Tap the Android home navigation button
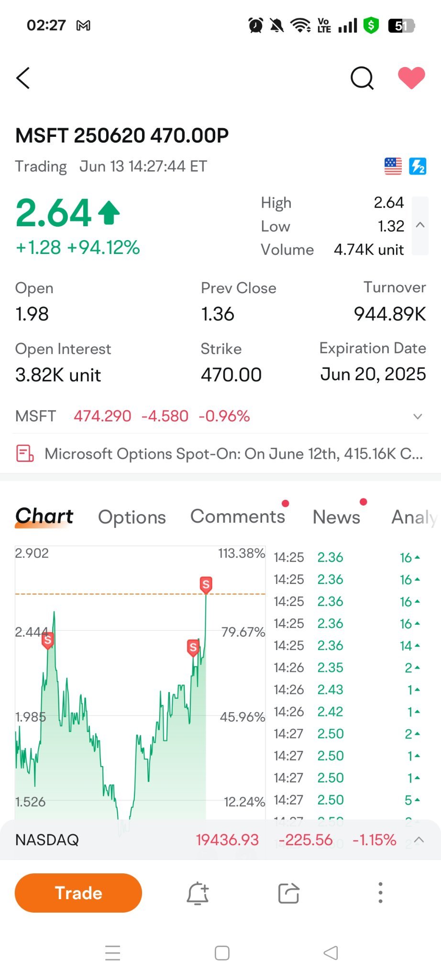This screenshot has width=441, height=980. (x=222, y=953)
